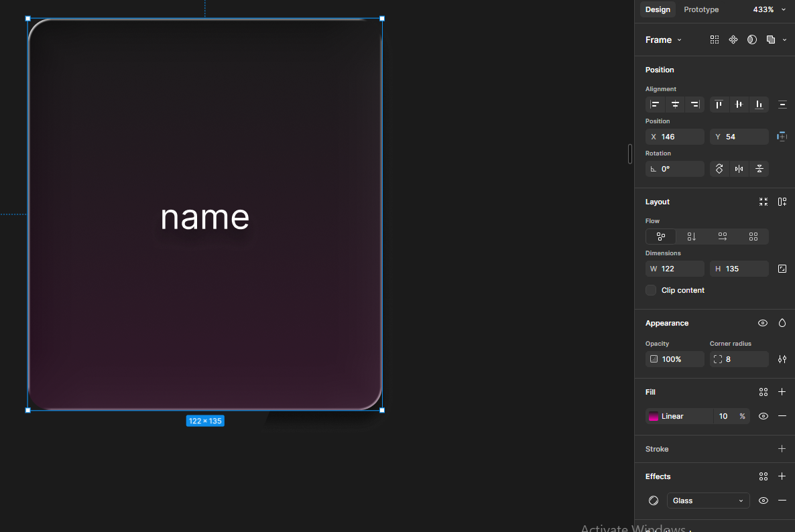The image size is (795, 532).
Task: Open the Glass effect type dropdown
Action: [708, 501]
